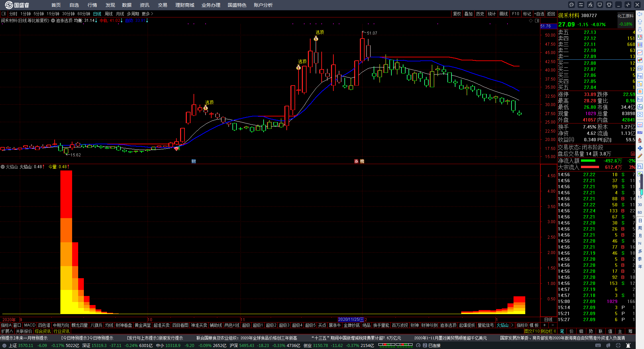Viewport: 644px width, 349px height.
Task: Toggle 叠加 overlay option
Action: pos(468,14)
